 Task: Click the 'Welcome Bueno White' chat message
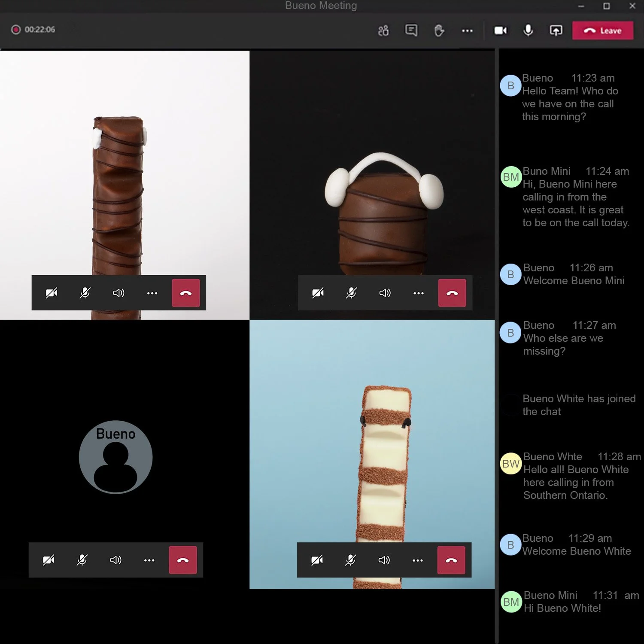[x=577, y=551]
